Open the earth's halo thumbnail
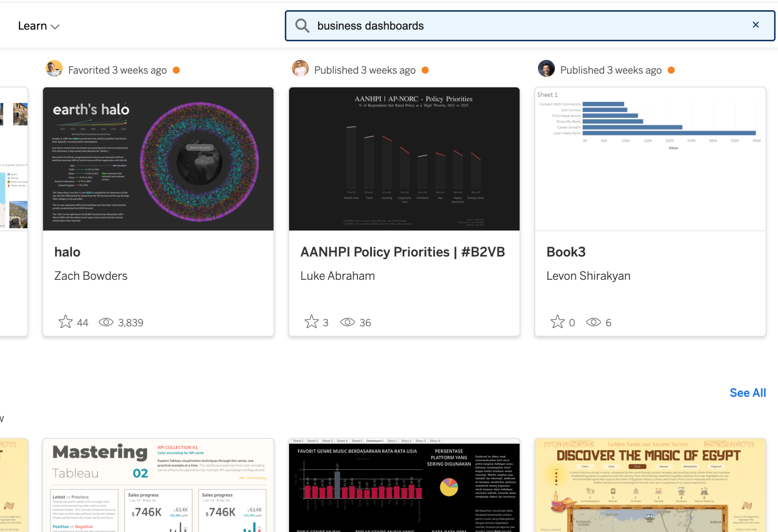The image size is (778, 532). [158, 159]
